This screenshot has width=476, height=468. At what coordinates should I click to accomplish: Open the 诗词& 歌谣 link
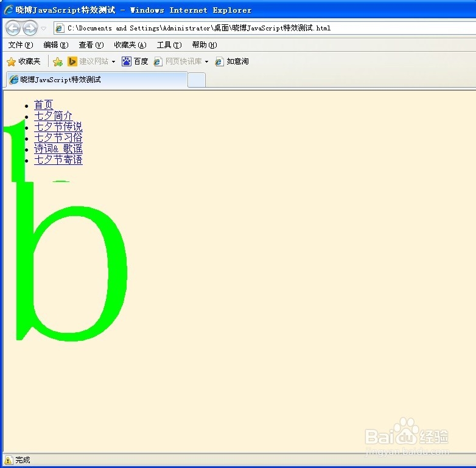click(x=58, y=148)
